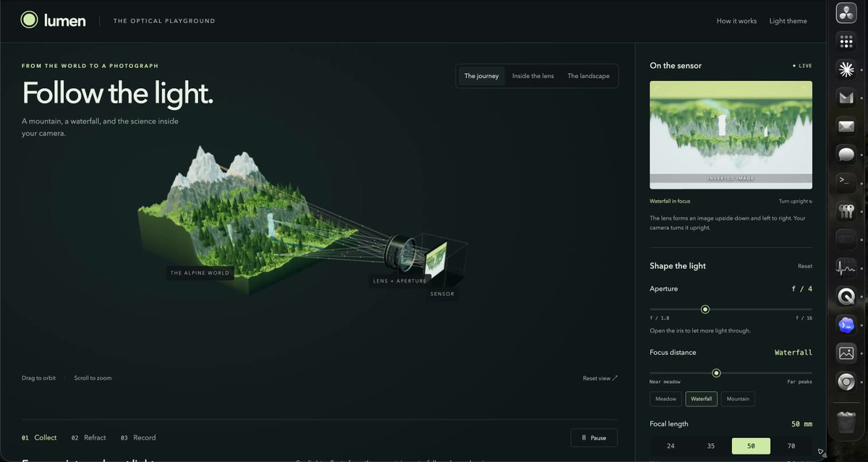Open Activity Monitor from the dock
The image size is (868, 462).
pyautogui.click(x=846, y=268)
